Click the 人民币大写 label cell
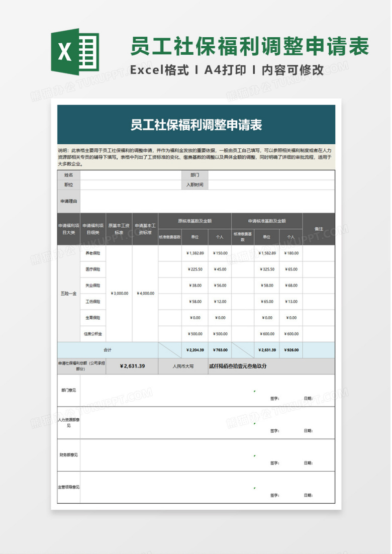392x554 pixels. (183, 366)
